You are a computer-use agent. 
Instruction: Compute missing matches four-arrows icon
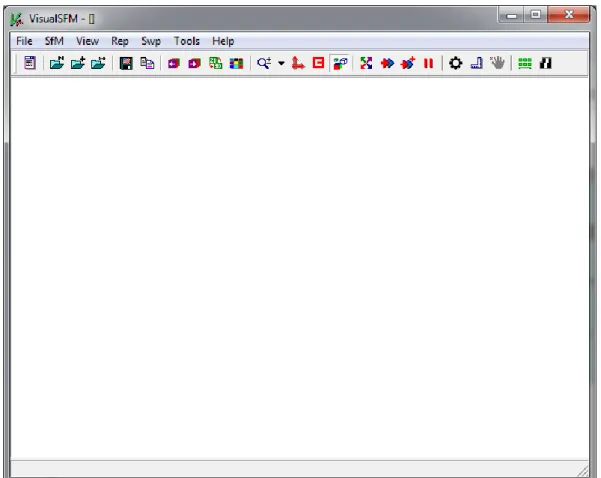click(x=366, y=63)
